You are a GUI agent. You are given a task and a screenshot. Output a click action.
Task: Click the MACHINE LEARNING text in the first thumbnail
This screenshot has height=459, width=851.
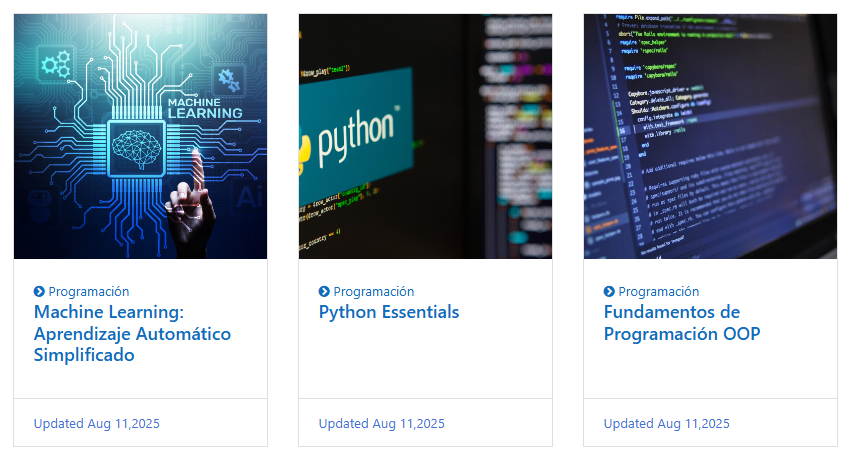click(204, 107)
